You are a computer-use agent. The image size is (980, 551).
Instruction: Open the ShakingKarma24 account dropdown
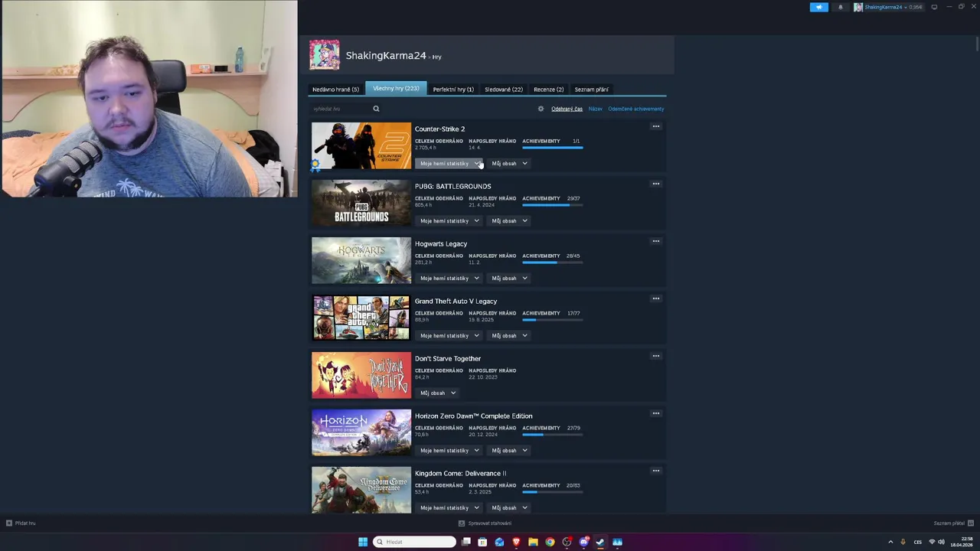tap(888, 7)
